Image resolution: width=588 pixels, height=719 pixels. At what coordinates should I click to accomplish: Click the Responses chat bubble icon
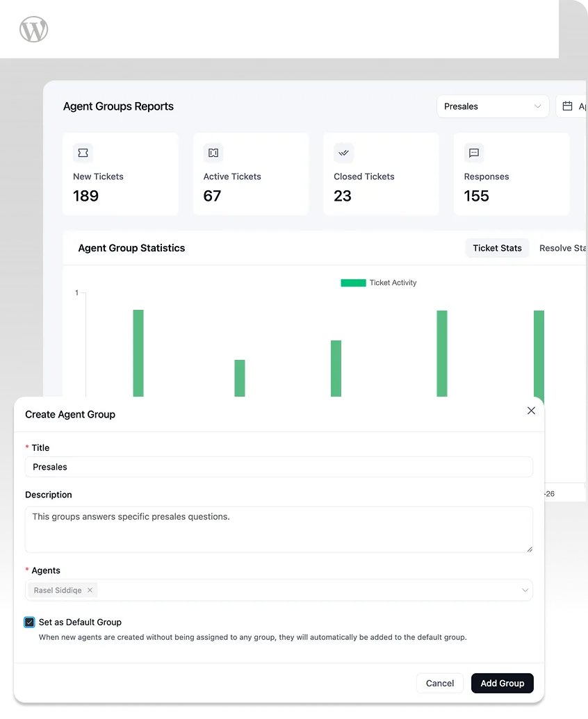click(474, 153)
